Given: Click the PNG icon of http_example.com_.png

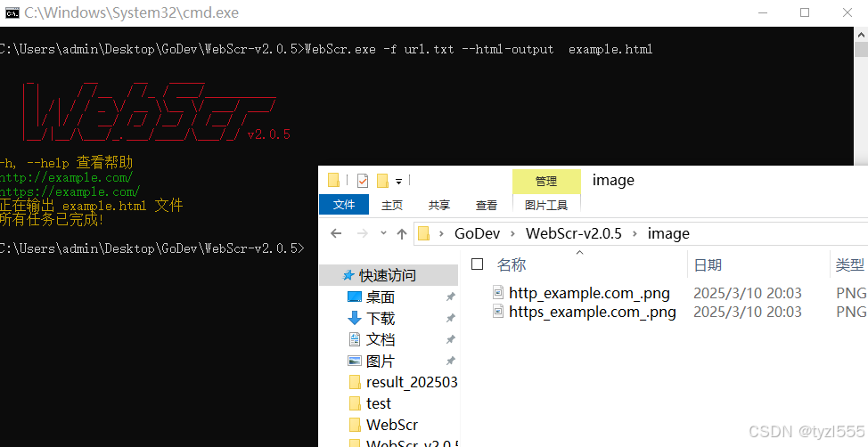Looking at the screenshot, I should click(x=499, y=293).
